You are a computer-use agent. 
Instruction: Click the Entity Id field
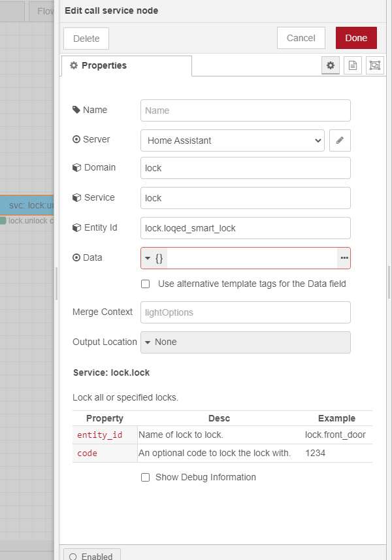(x=245, y=228)
